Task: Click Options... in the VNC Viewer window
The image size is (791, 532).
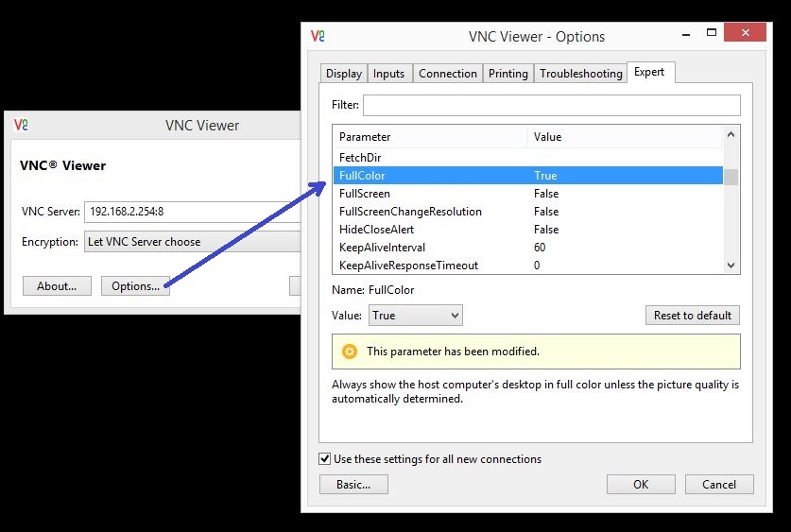Action: [x=135, y=286]
